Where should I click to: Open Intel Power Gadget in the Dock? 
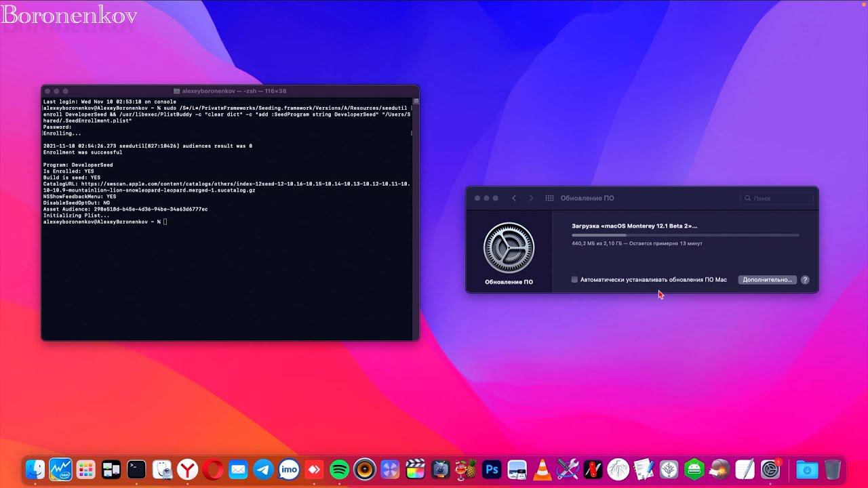pyautogui.click(x=60, y=469)
